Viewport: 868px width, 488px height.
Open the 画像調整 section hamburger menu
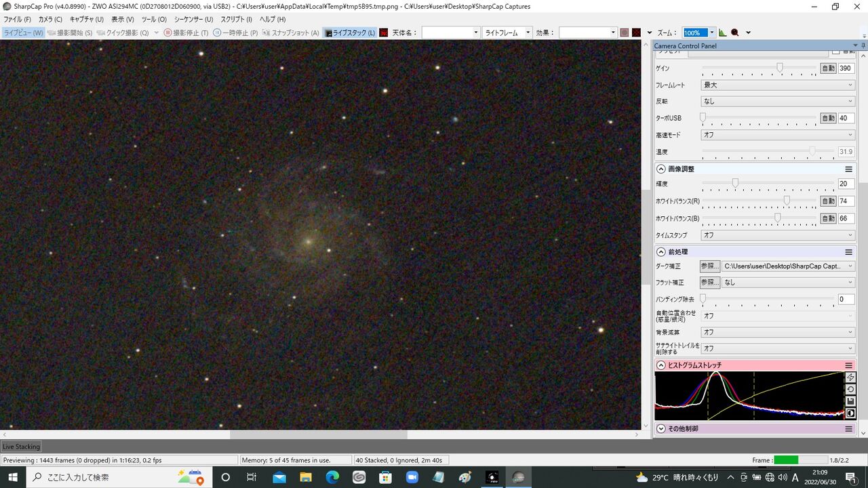click(x=848, y=169)
